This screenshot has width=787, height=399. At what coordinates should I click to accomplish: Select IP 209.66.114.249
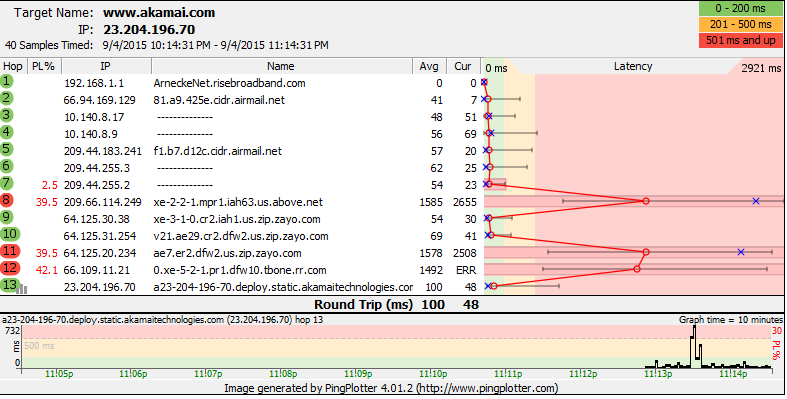pos(103,202)
